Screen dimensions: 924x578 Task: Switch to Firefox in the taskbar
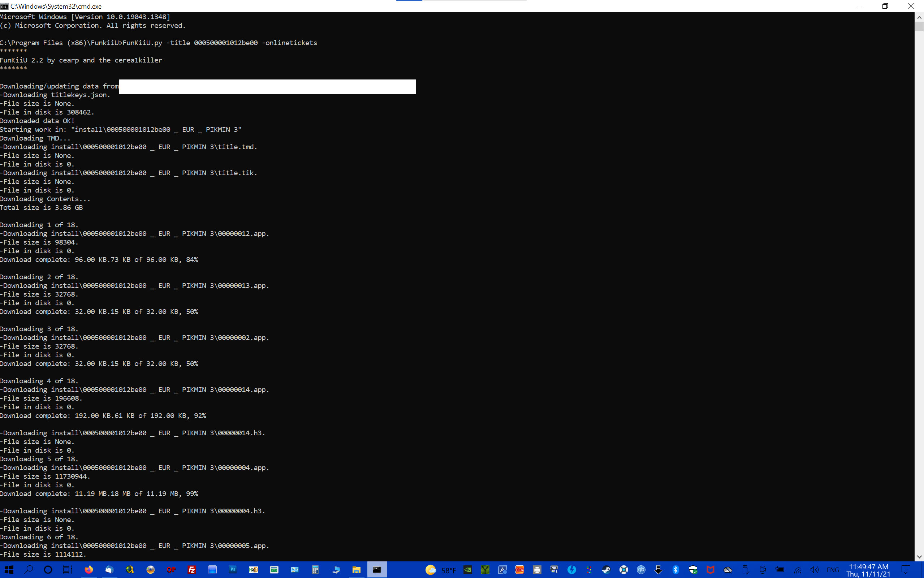[x=88, y=570]
